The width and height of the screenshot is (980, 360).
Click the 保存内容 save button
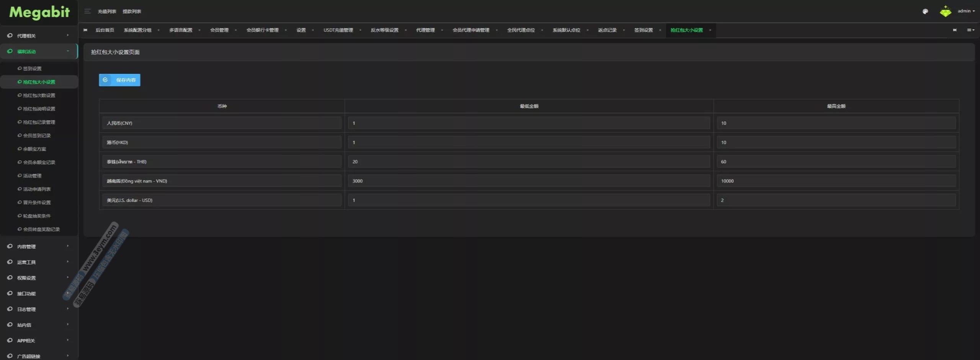(x=119, y=80)
